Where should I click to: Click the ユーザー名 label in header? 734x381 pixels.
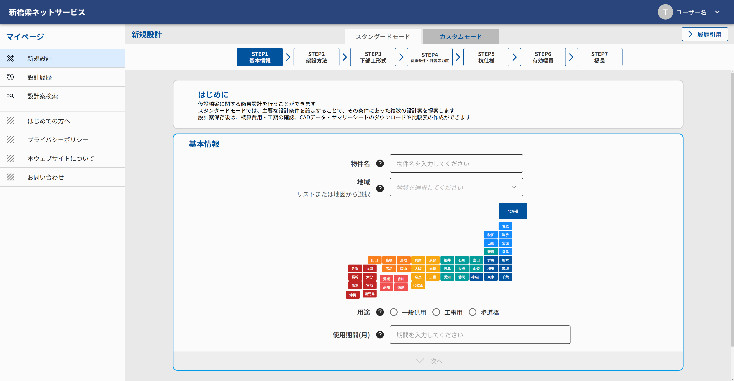691,12
